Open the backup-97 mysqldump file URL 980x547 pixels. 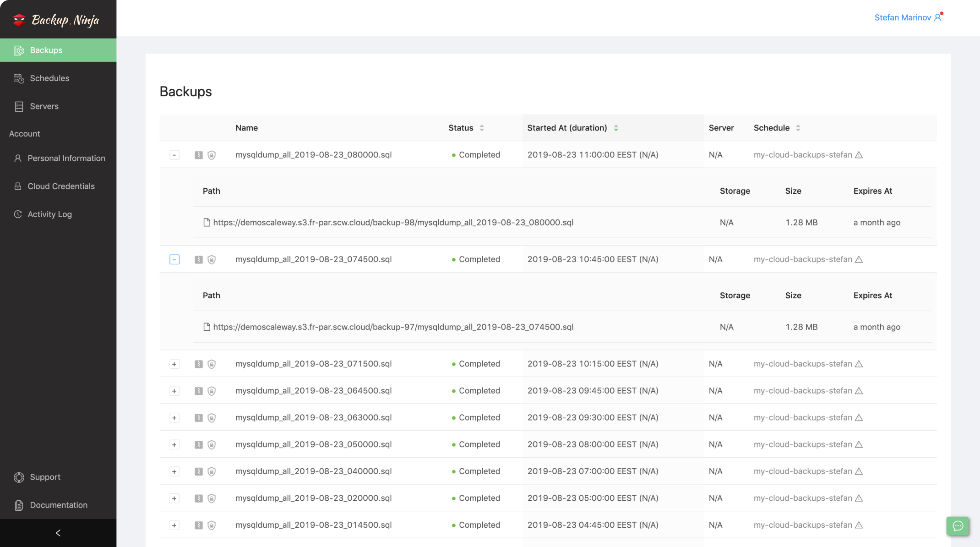(393, 327)
